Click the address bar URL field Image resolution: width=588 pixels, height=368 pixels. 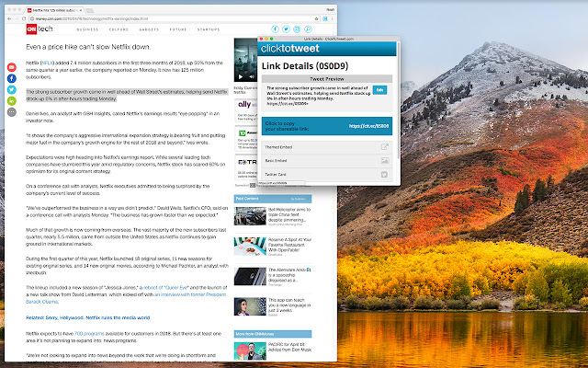point(173,18)
